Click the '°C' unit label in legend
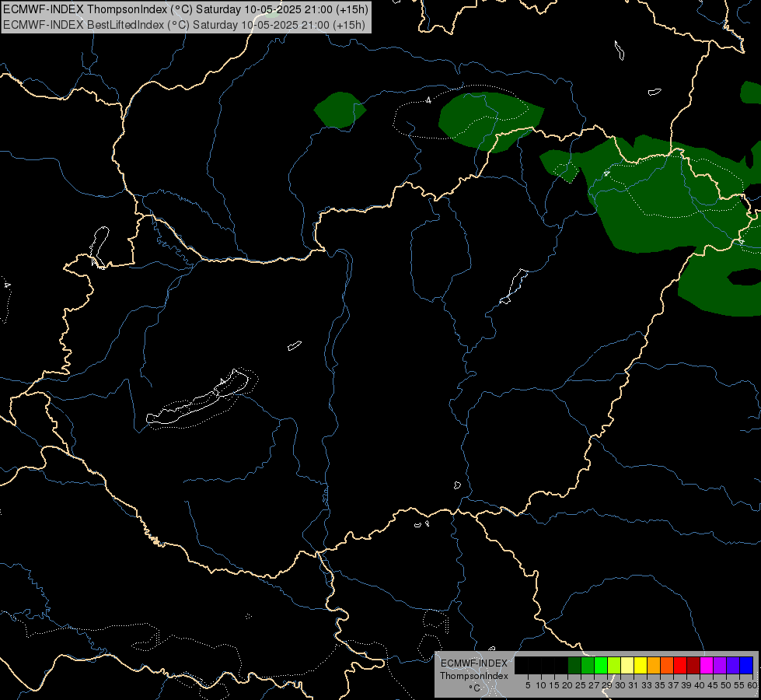This screenshot has height=700, width=761. click(474, 688)
